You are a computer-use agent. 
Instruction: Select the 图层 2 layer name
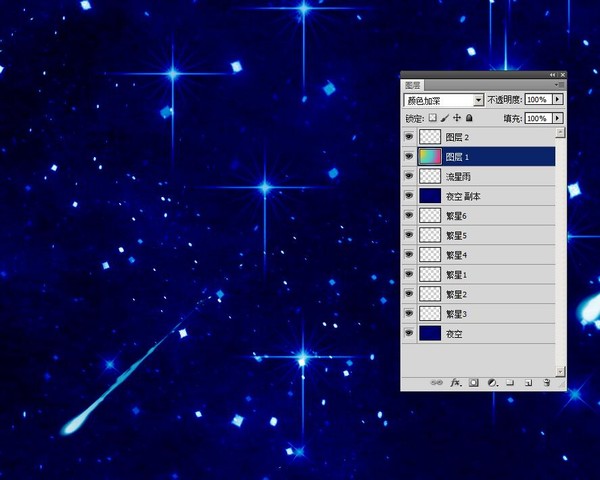[457, 137]
